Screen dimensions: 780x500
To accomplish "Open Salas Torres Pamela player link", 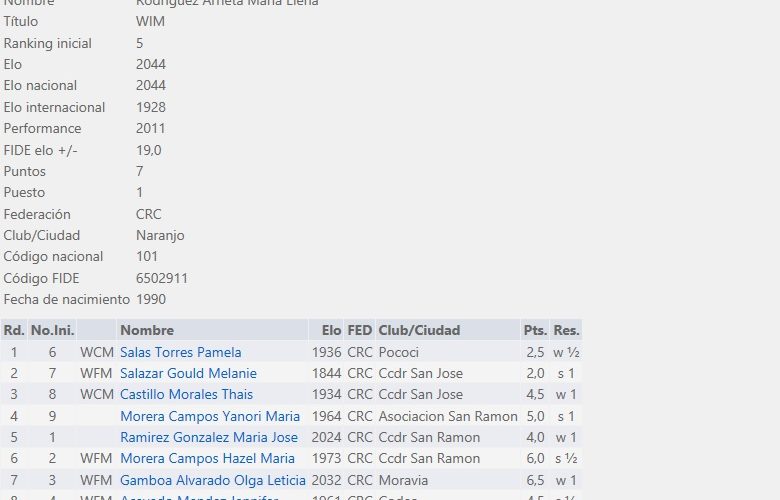I will point(181,352).
